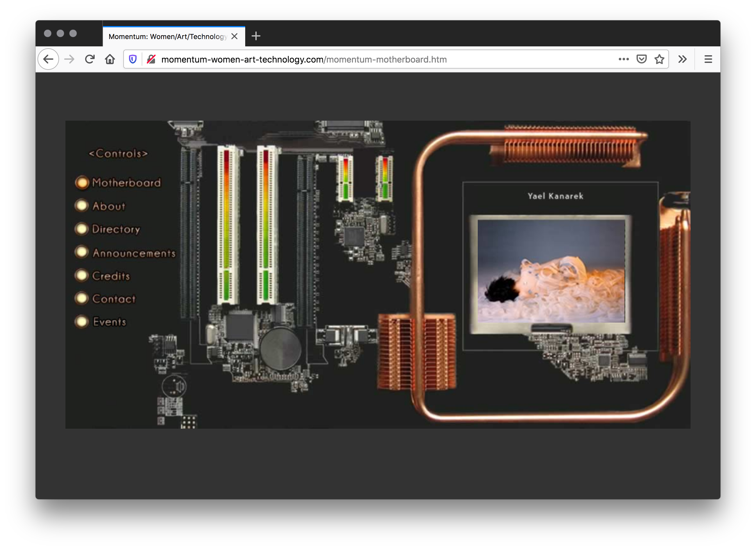This screenshot has width=756, height=550.
Task: Open the Credits navigation link
Action: coord(111,276)
